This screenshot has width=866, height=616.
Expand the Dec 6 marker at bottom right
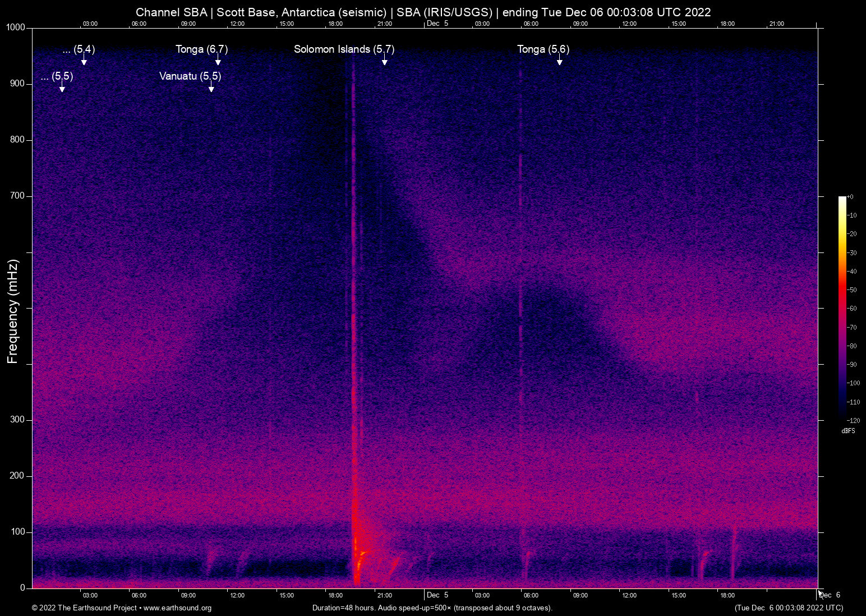click(830, 595)
